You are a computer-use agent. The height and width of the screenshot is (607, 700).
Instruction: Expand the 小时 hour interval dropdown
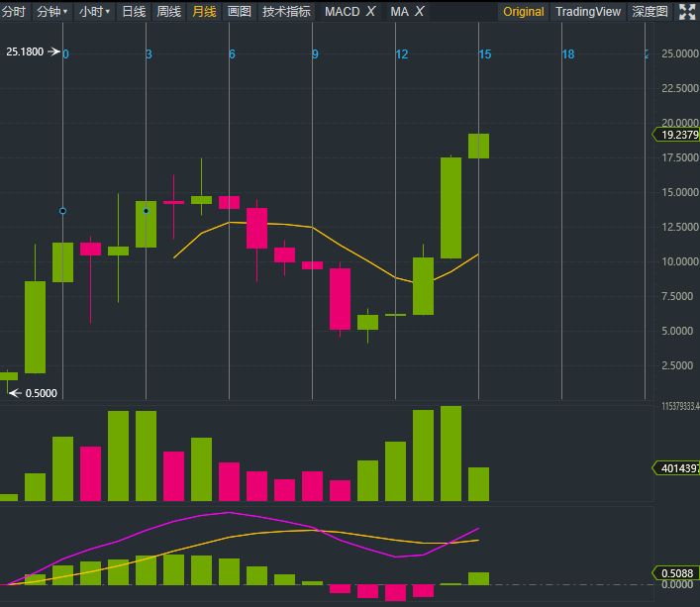pyautogui.click(x=94, y=12)
